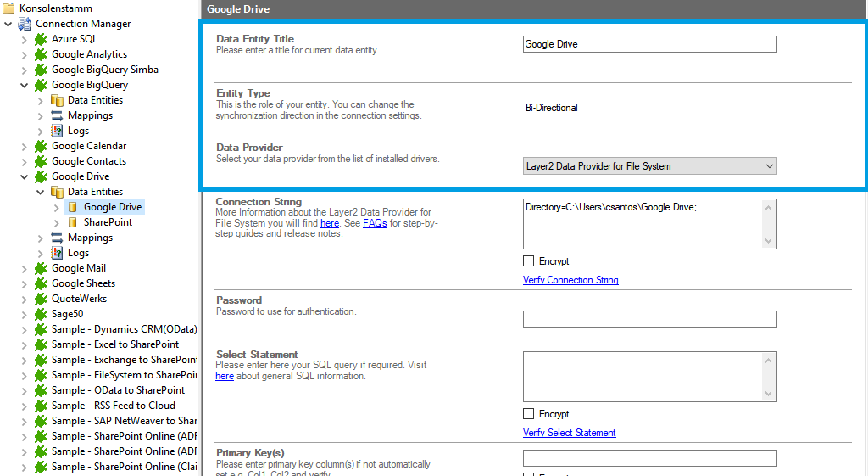The width and height of the screenshot is (868, 476).
Task: Click Mappings icon under Google Drive
Action: point(57,238)
